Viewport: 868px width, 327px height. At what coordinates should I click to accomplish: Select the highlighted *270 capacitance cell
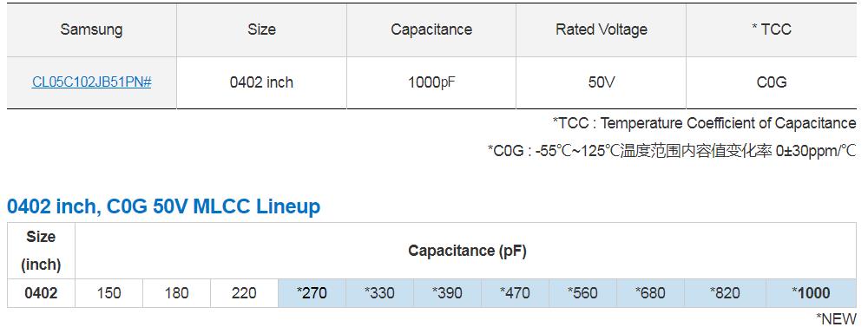pyautogui.click(x=312, y=292)
